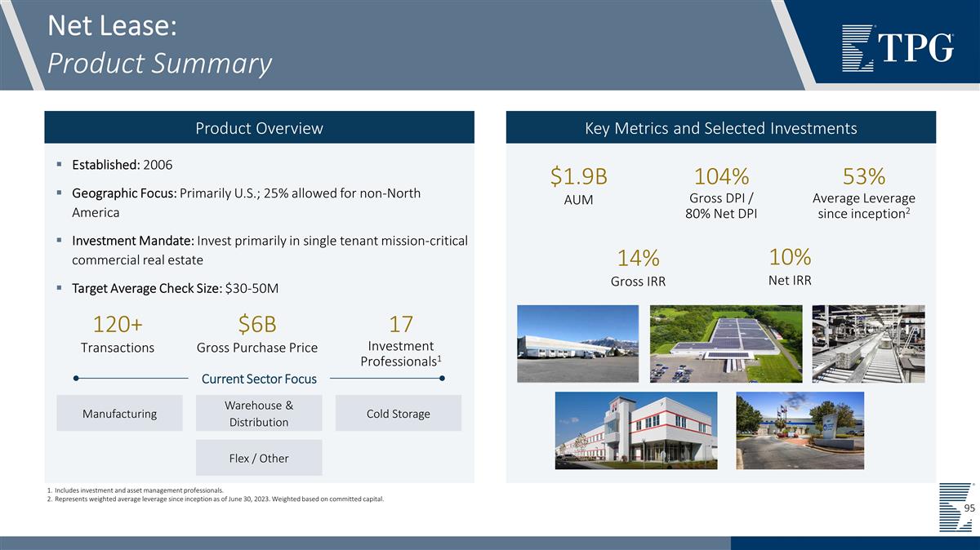Click the 104% Gross DPI figure
Screen dimensions: 980x550
[x=721, y=176]
